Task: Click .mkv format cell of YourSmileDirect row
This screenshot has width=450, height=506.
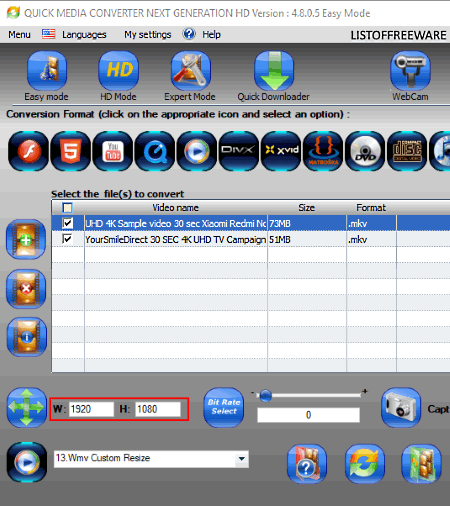Action: 371,239
